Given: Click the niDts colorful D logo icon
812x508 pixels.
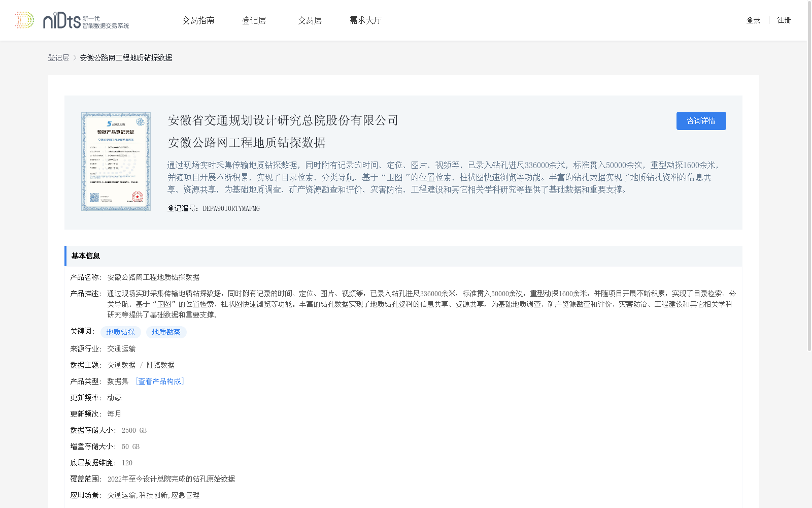Looking at the screenshot, I should coord(24,20).
